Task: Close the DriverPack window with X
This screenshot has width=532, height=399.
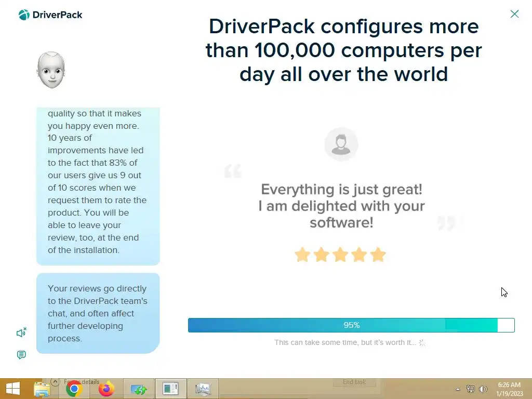Action: click(514, 14)
